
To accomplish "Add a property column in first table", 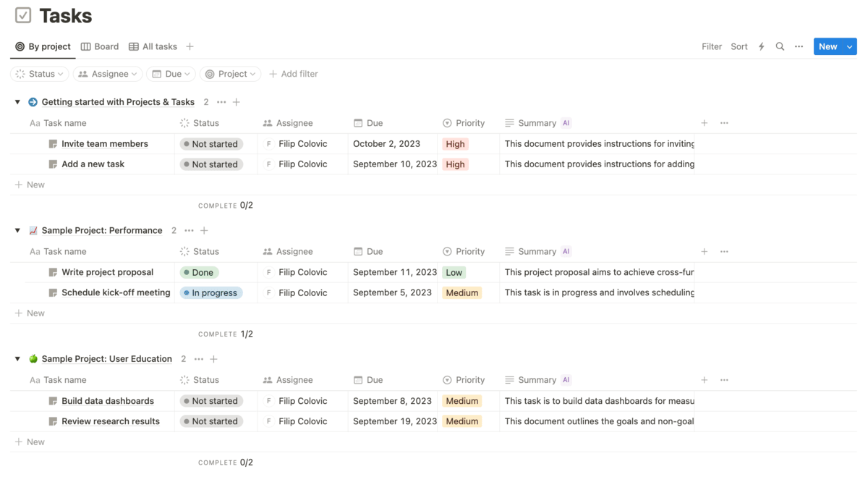I will [704, 123].
